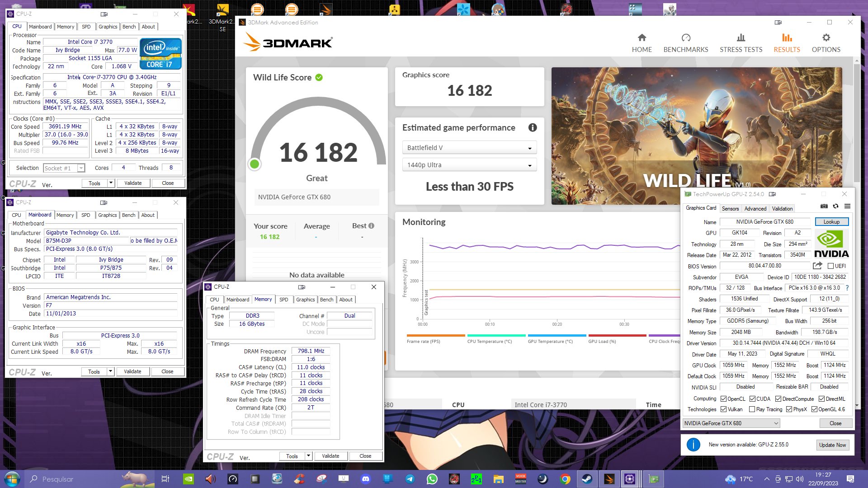Viewport: 868px width, 488px height.
Task: Click Update Now for GPU-Z 2.55.0
Action: (832, 445)
